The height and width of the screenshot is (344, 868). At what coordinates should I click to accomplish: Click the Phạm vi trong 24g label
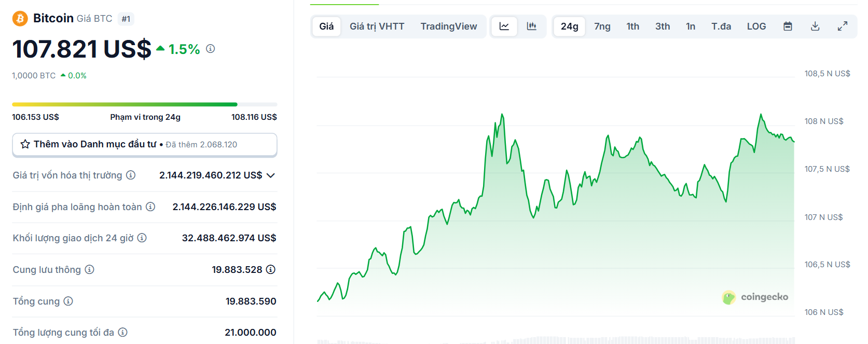[x=145, y=117]
